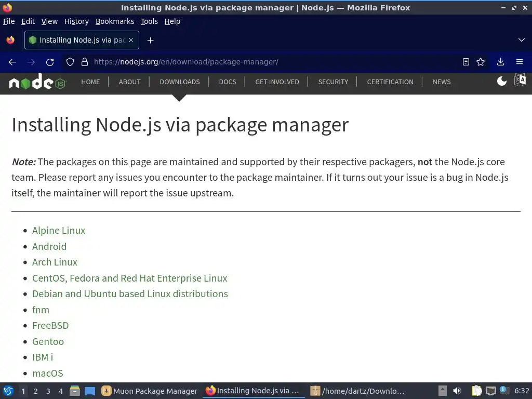
Task: Toggle dark mode moon icon
Action: point(501,81)
